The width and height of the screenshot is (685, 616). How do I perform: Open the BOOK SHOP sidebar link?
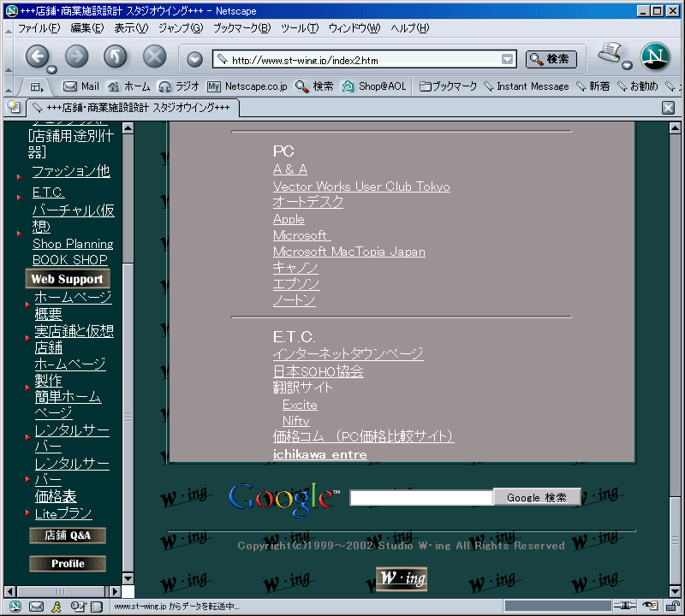coord(70,260)
